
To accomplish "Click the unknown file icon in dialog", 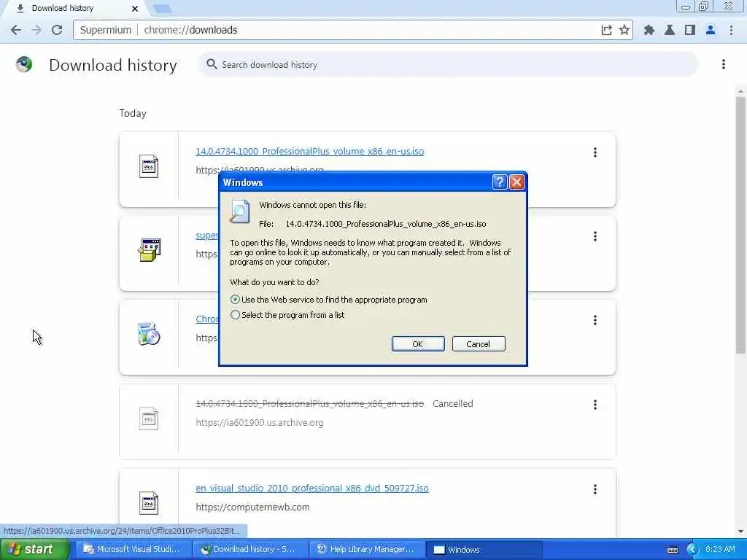I will (x=239, y=211).
